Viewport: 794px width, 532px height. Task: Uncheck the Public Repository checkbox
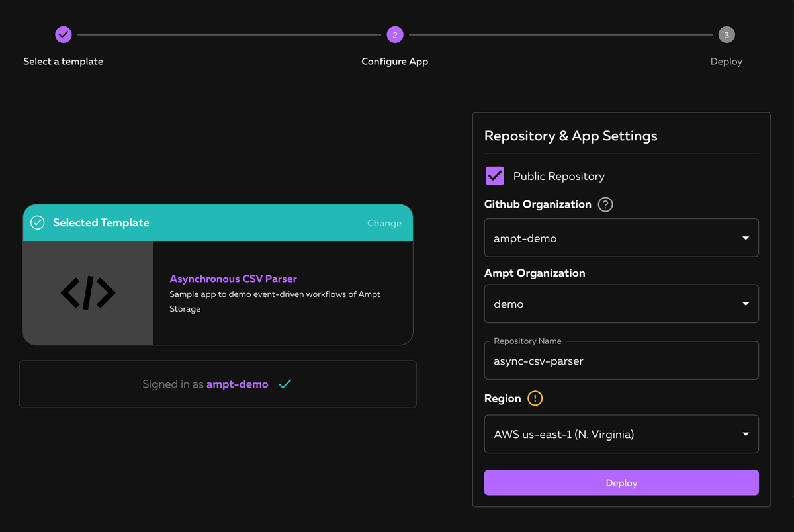495,176
